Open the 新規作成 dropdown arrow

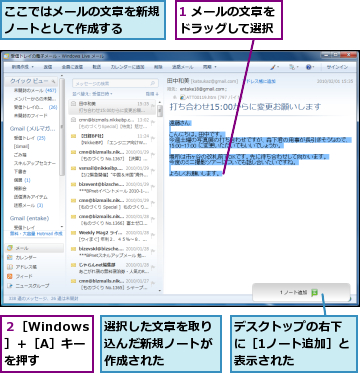(33, 67)
